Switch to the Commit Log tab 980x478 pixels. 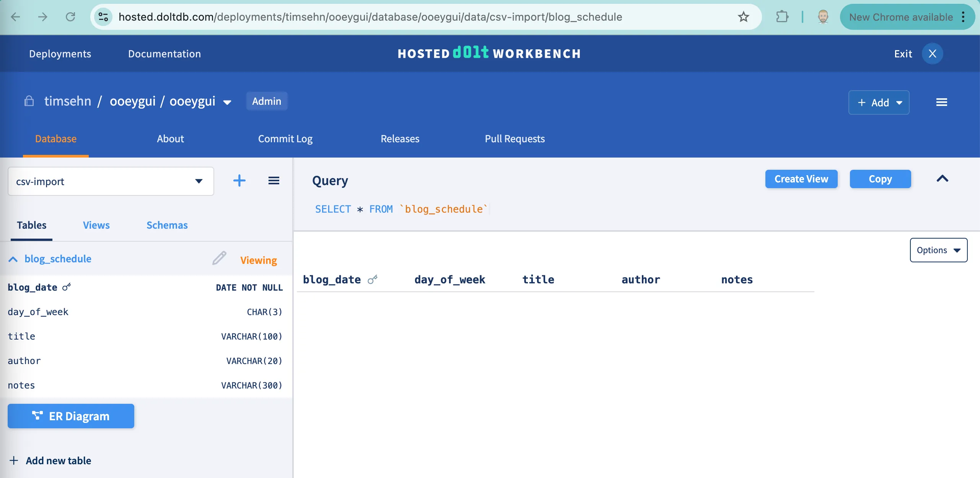[285, 138]
